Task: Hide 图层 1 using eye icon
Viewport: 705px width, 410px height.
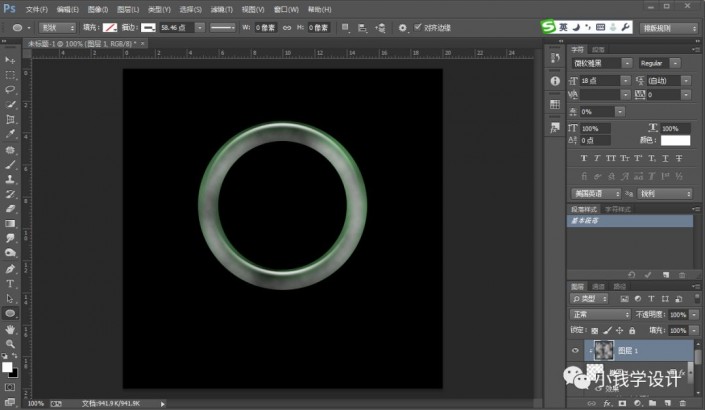Action: click(576, 350)
